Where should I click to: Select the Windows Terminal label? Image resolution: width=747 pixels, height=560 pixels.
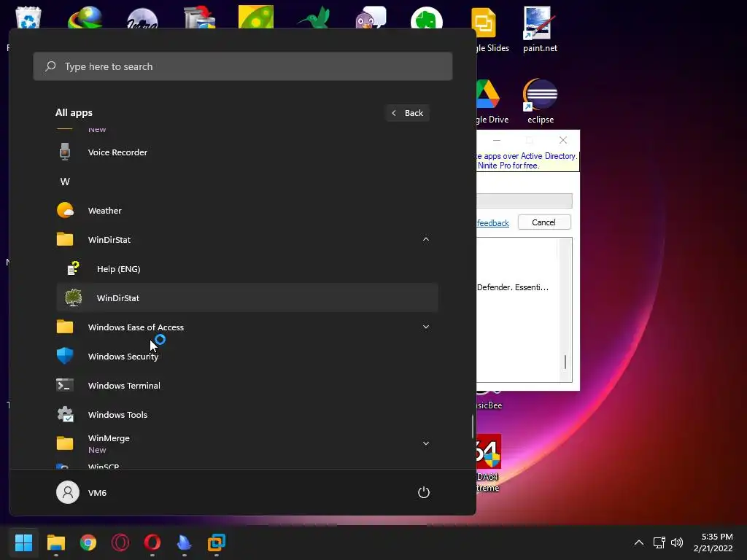(x=124, y=385)
